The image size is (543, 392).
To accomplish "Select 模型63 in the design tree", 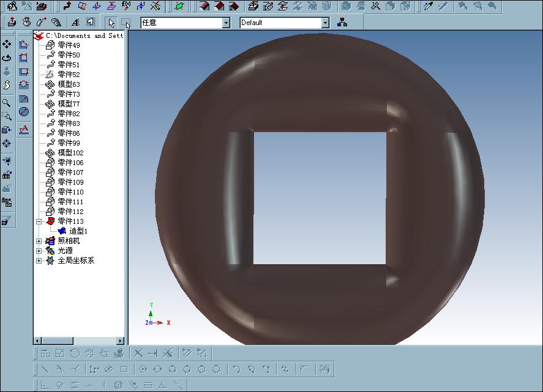I will (69, 84).
